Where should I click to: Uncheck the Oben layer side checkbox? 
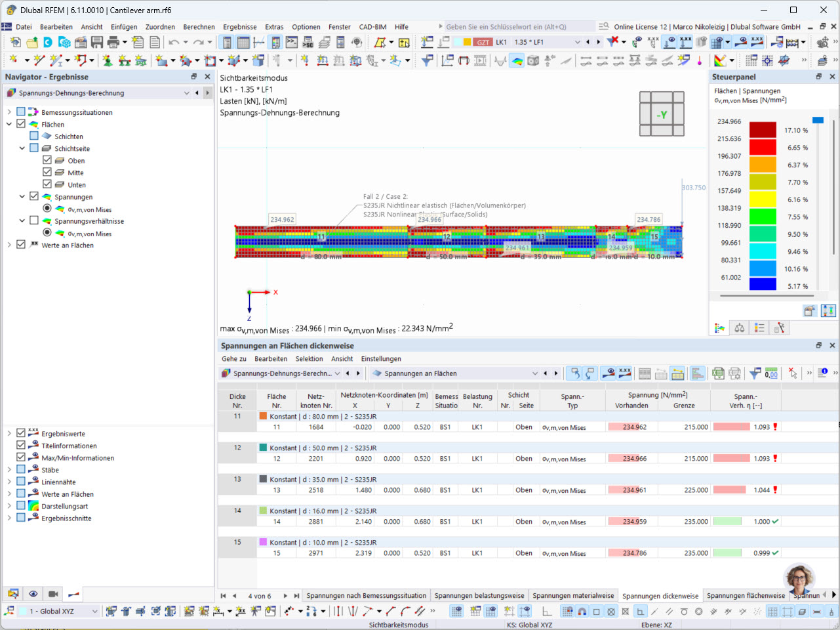(x=47, y=159)
